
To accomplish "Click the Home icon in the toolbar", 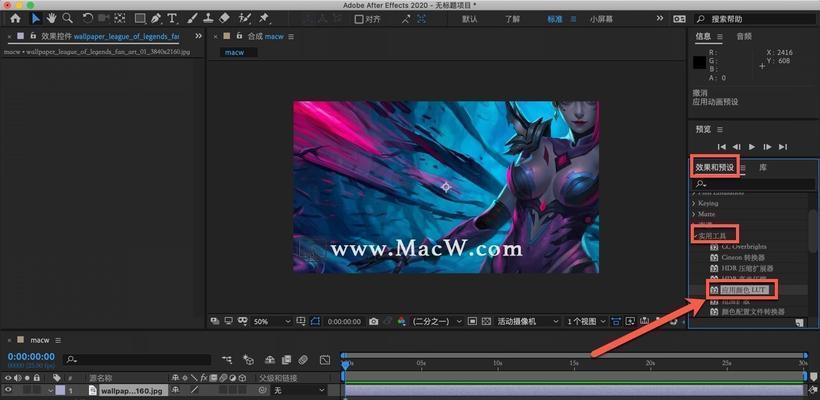I will click(x=15, y=18).
